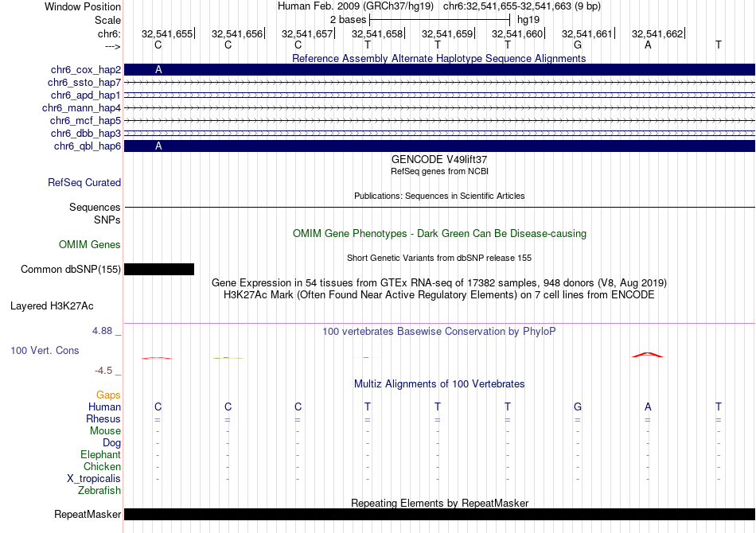Click Short Genetic Variants from dbSNP title

(439, 258)
